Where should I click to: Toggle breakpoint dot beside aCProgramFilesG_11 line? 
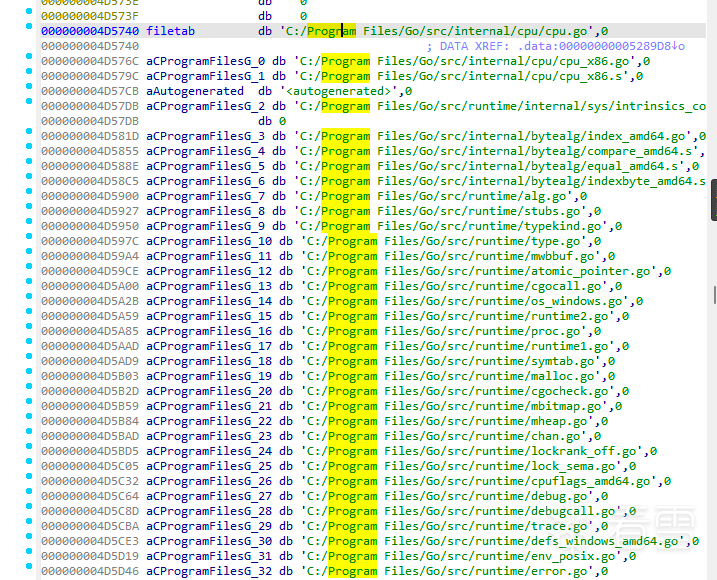click(x=29, y=251)
